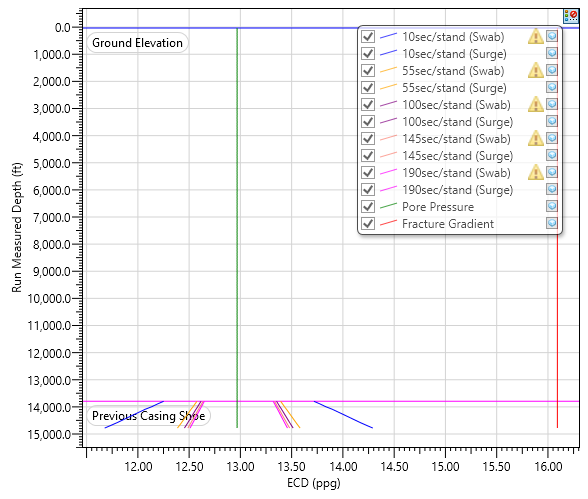The height and width of the screenshot is (499, 588).
Task: Open the blue options icon for 55sec/stand (Swab)
Action: [x=552, y=70]
